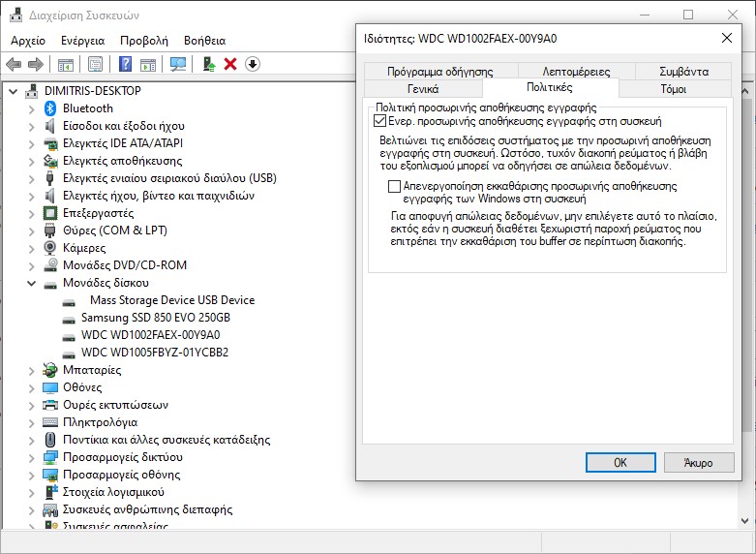Expand Ελεγκτές ήχου, βίντεο και παιχνιδιών
Image resolution: width=756 pixels, height=554 pixels.
[31, 196]
